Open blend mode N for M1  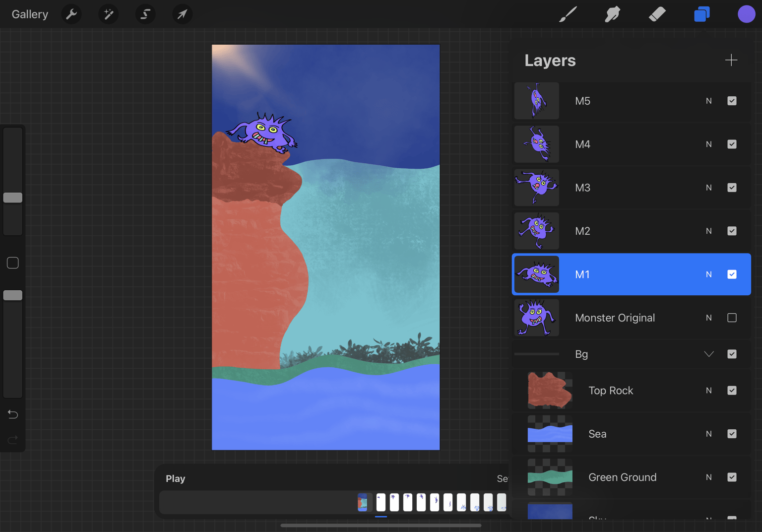click(x=709, y=274)
